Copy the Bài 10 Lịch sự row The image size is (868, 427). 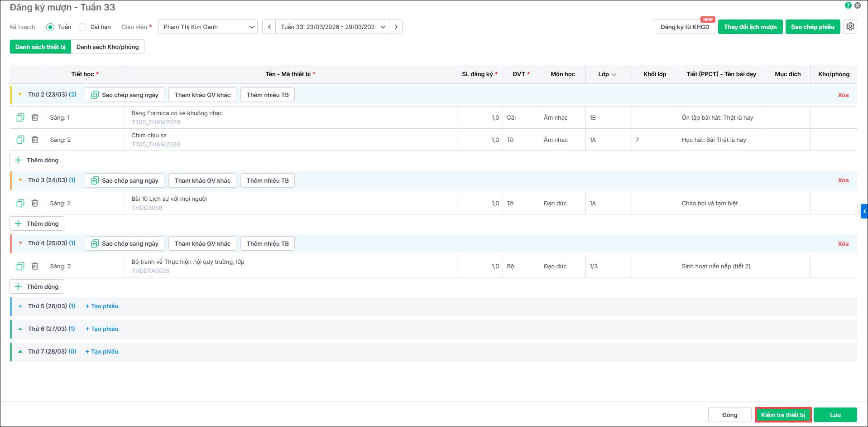20,203
